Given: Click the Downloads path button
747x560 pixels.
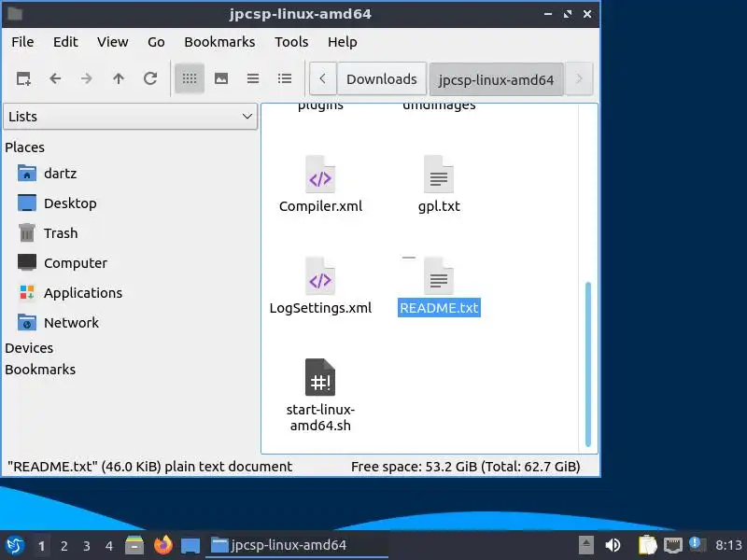Looking at the screenshot, I should point(382,79).
